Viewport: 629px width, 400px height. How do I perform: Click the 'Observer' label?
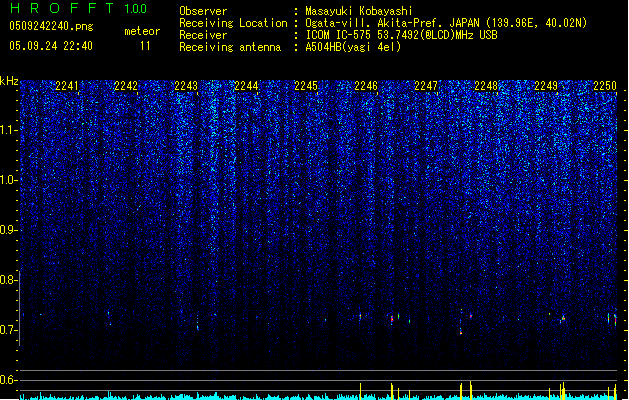[x=203, y=11]
